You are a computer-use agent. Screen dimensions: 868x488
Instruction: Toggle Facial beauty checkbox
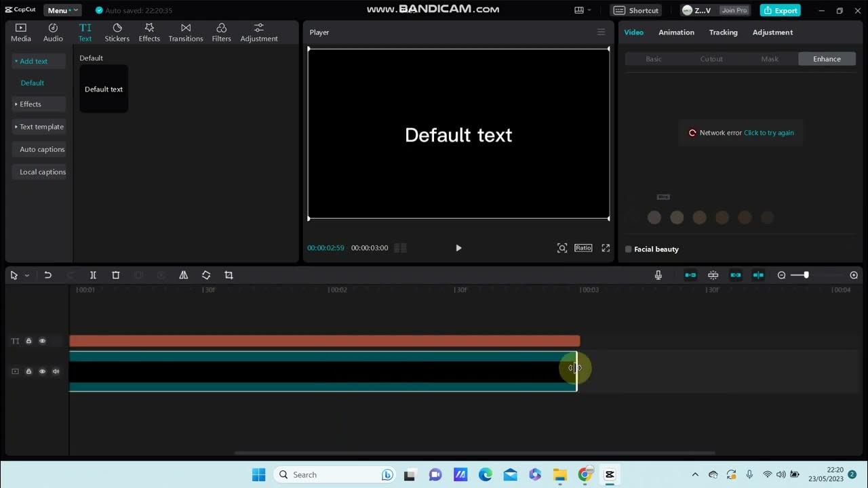click(628, 249)
